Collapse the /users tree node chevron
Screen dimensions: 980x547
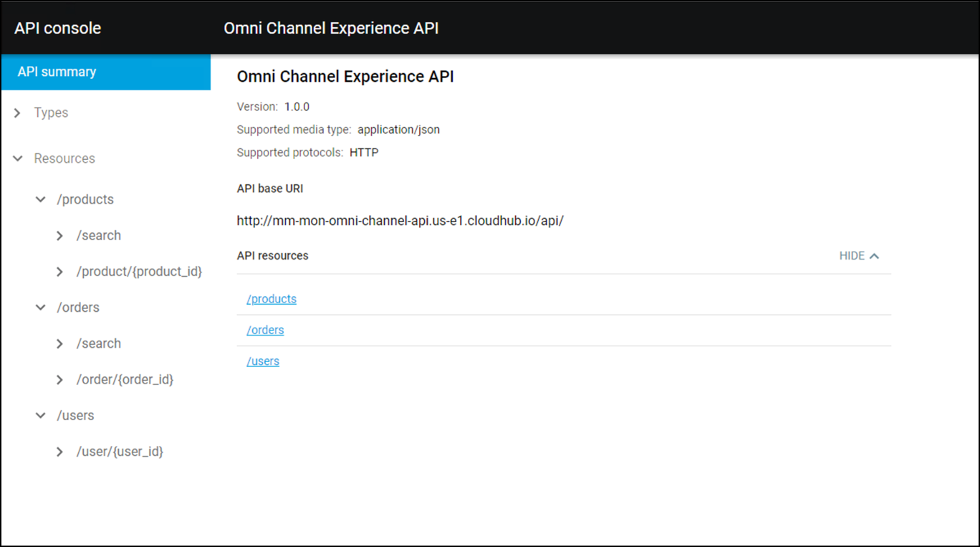41,416
